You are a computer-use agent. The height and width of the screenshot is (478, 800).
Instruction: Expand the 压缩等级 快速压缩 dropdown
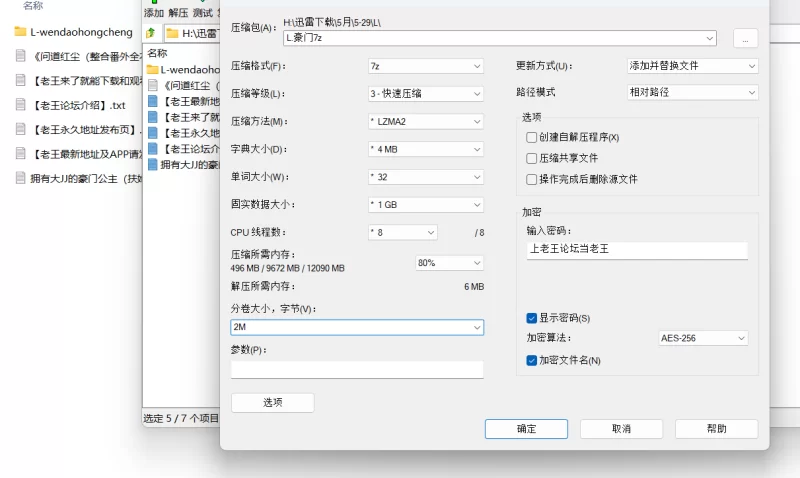click(426, 93)
